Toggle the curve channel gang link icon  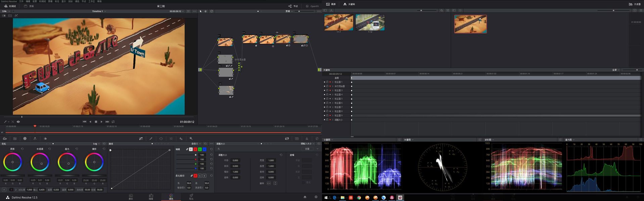[187, 149]
